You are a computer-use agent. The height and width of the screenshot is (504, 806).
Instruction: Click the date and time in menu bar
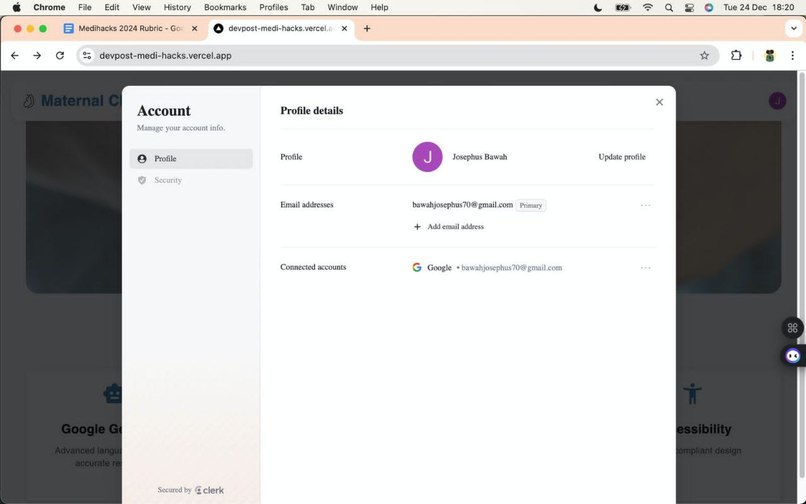point(758,7)
